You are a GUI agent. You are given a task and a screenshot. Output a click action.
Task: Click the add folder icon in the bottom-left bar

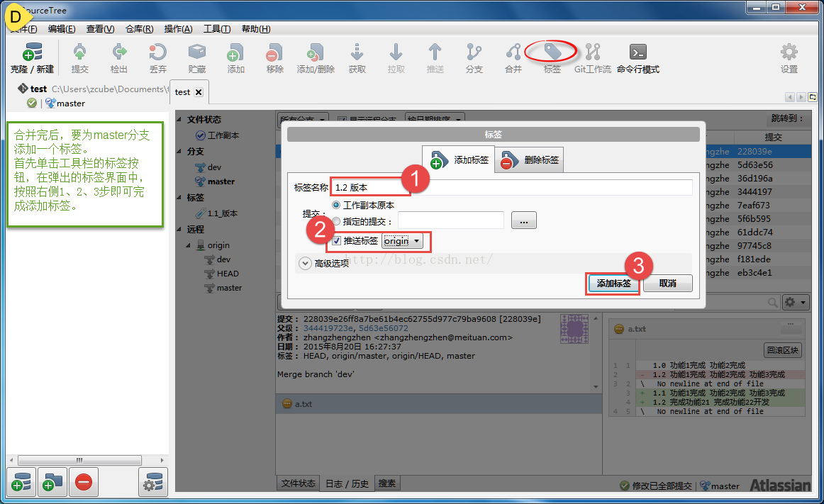click(52, 482)
